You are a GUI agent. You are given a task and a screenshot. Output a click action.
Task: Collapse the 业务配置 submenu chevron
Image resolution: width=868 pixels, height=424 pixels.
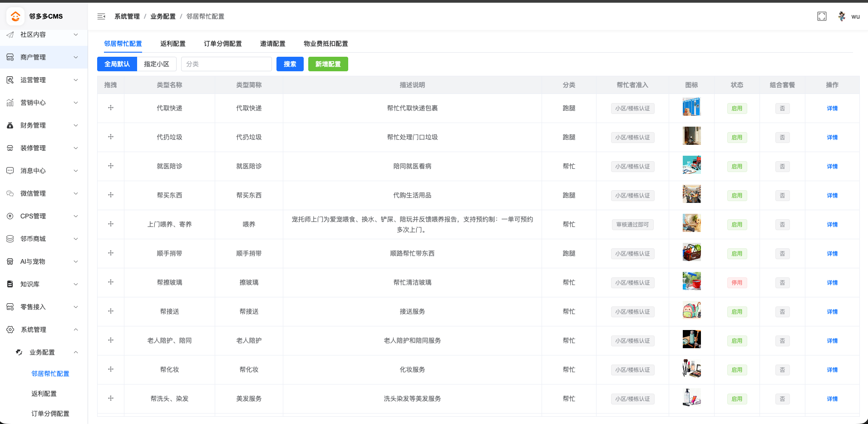[x=76, y=352]
